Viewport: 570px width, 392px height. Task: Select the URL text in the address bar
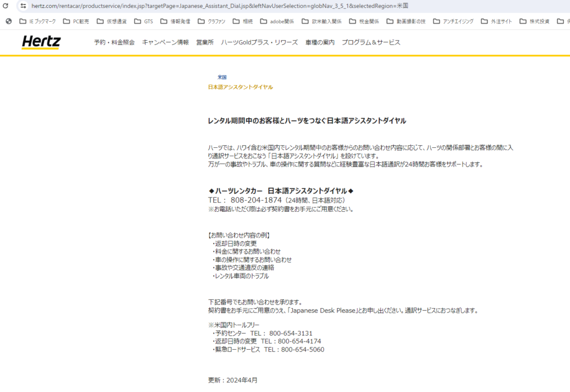(219, 6)
